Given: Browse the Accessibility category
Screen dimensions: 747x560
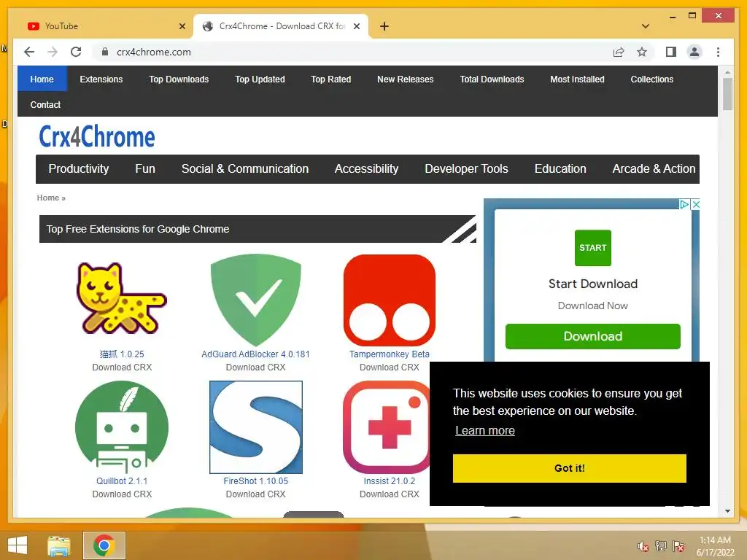Looking at the screenshot, I should pos(366,169).
